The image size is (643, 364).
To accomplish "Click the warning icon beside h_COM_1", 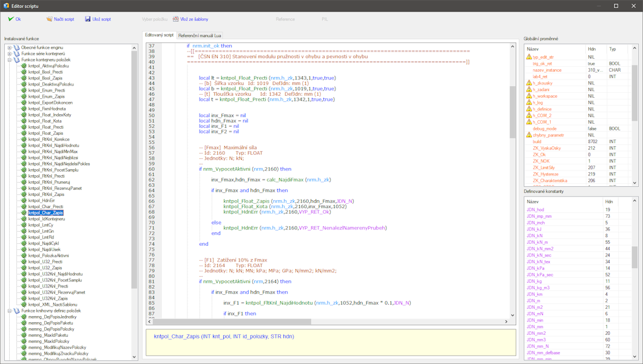I will pos(529,122).
